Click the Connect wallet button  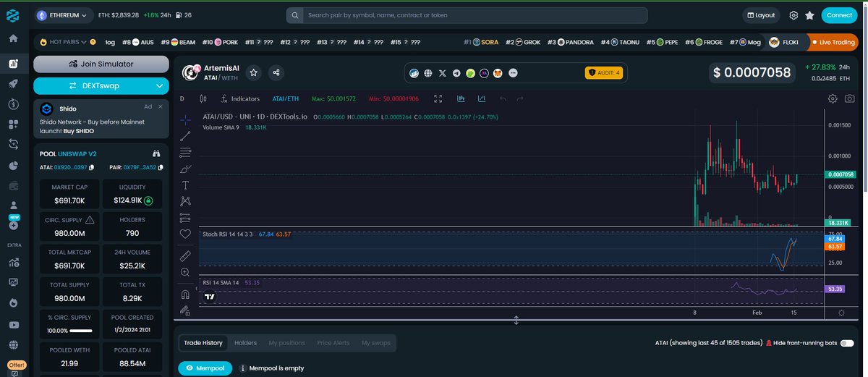[x=840, y=15]
